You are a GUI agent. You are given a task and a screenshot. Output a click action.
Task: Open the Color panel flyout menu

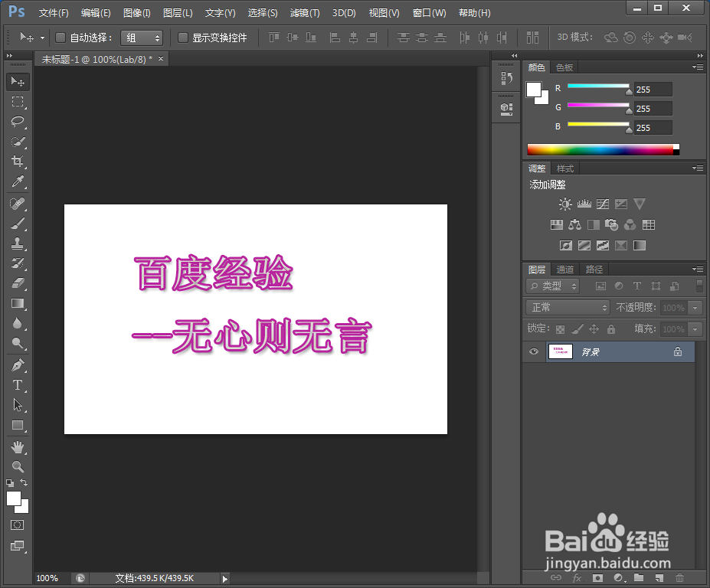698,67
